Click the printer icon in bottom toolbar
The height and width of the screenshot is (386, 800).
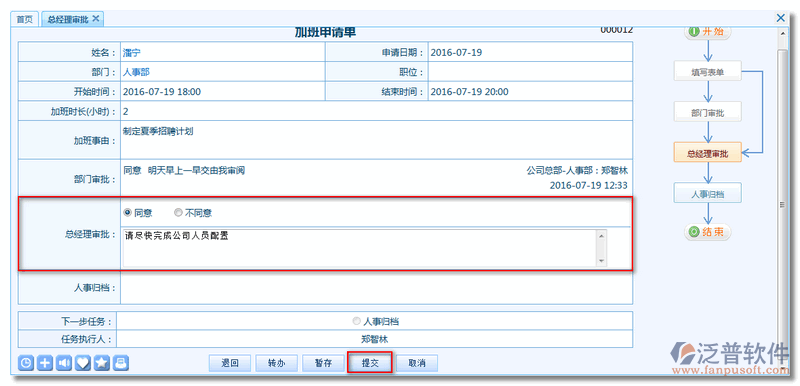click(x=121, y=363)
